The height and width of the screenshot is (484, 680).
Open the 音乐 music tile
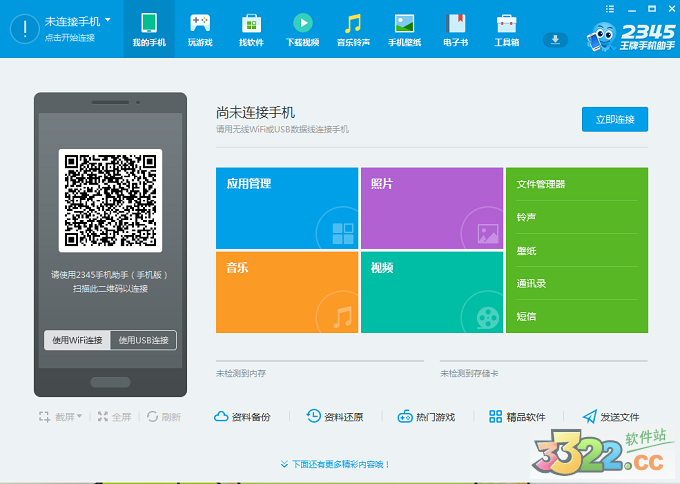pos(287,292)
